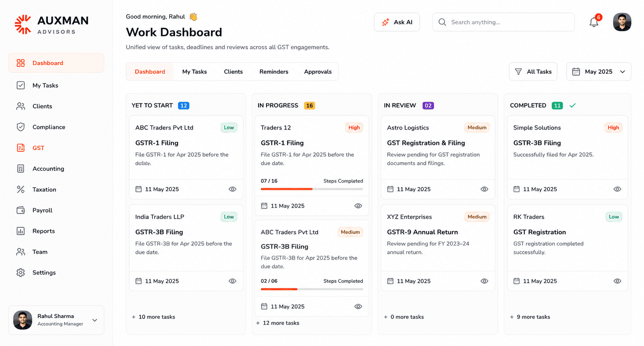Click the search magnifier icon
This screenshot has height=346, width=644.
[442, 22]
